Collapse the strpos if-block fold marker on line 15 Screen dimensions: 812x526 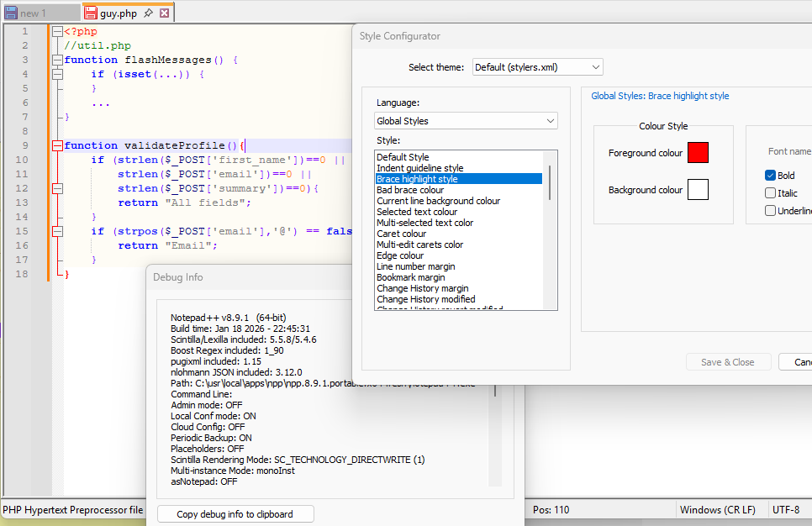[57, 231]
